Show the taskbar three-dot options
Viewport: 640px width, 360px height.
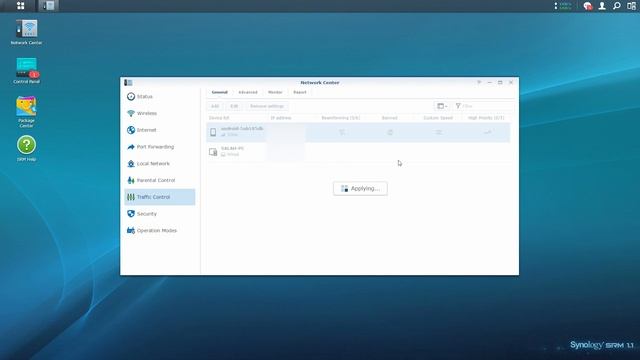[556, 6]
